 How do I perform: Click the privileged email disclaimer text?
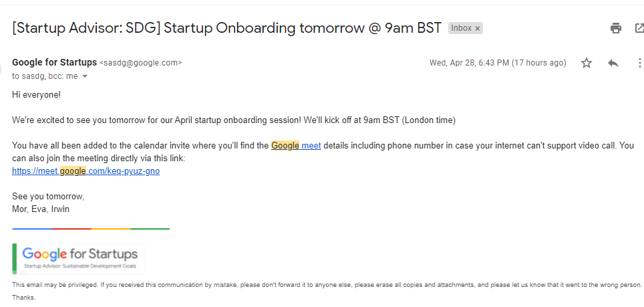tap(327, 284)
